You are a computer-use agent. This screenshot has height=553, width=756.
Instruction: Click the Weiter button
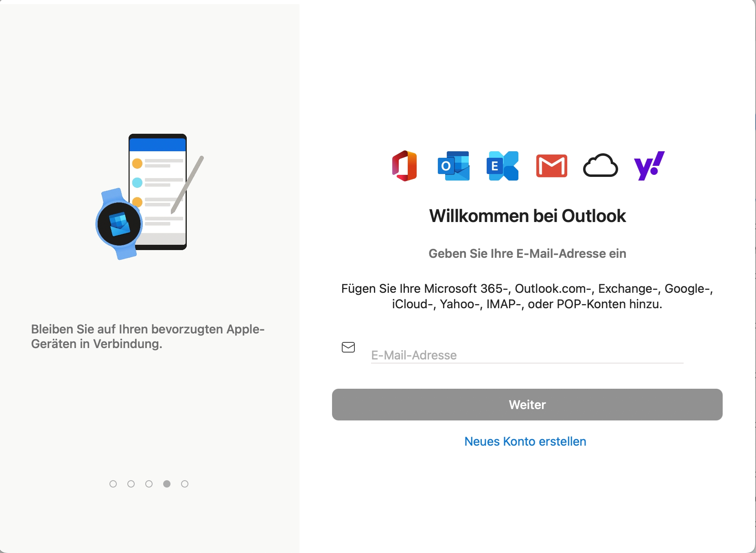click(x=527, y=405)
